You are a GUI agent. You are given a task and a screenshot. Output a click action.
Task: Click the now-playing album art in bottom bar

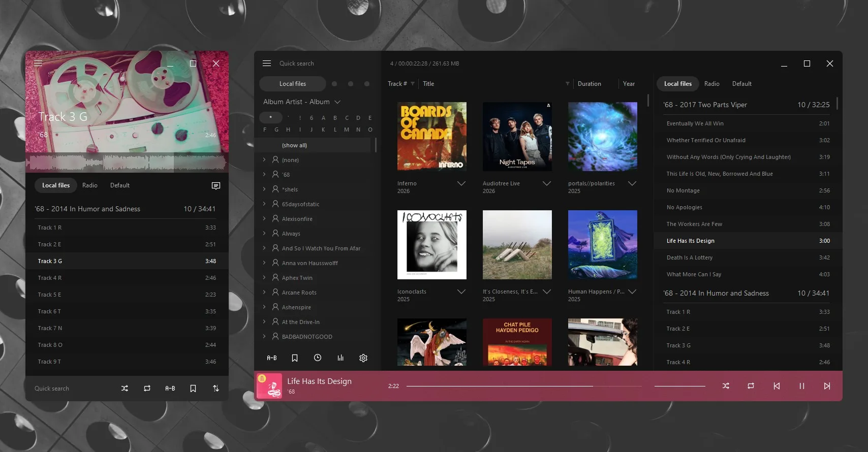tap(269, 386)
